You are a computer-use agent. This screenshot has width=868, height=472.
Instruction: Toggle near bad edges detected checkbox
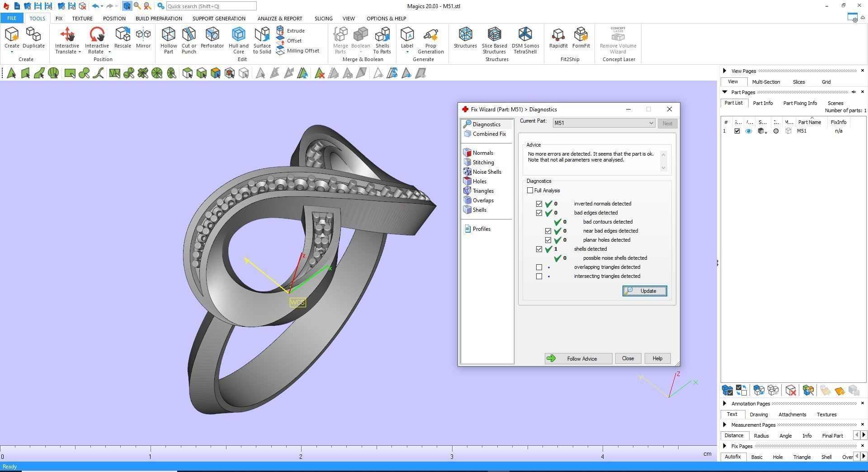pos(548,231)
